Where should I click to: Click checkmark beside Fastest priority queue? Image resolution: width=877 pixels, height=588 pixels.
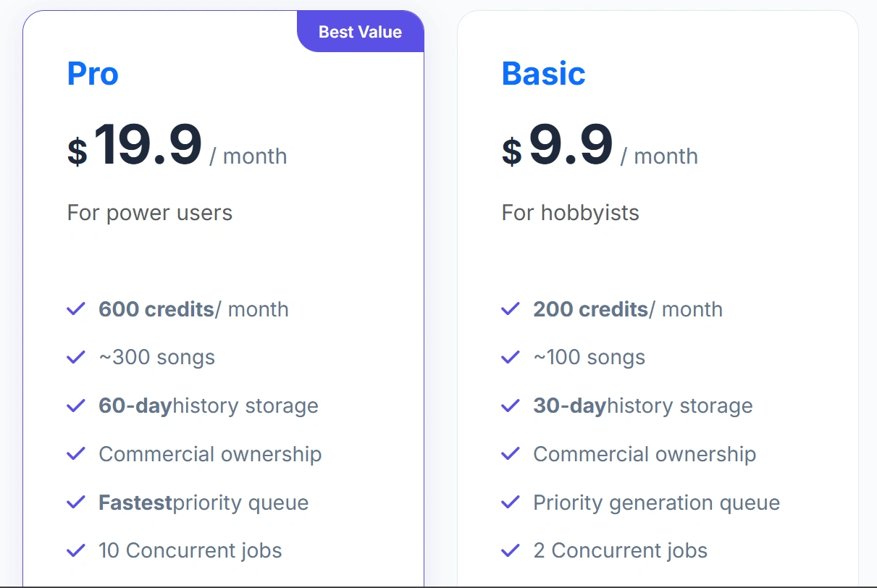point(76,503)
